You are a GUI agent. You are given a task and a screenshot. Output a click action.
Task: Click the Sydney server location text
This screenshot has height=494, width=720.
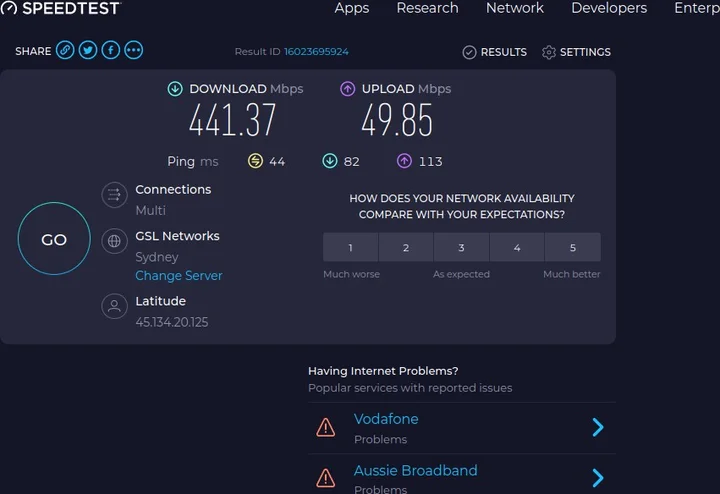point(157,257)
